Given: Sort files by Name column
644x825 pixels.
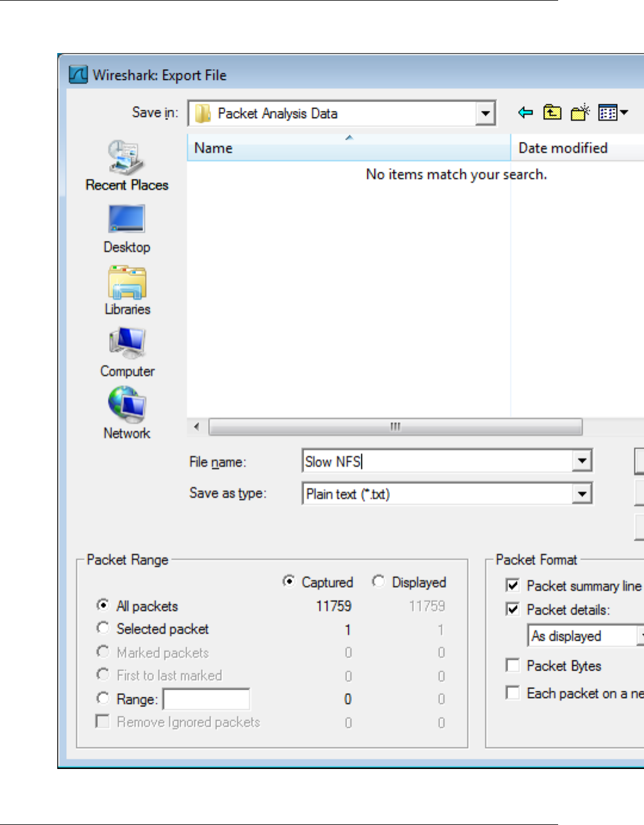Looking at the screenshot, I should 349,148.
